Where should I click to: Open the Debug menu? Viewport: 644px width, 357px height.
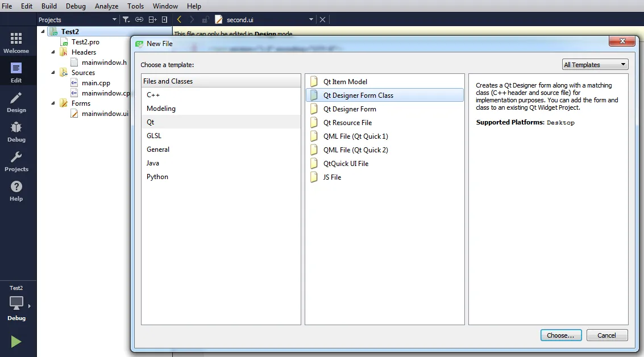click(76, 6)
